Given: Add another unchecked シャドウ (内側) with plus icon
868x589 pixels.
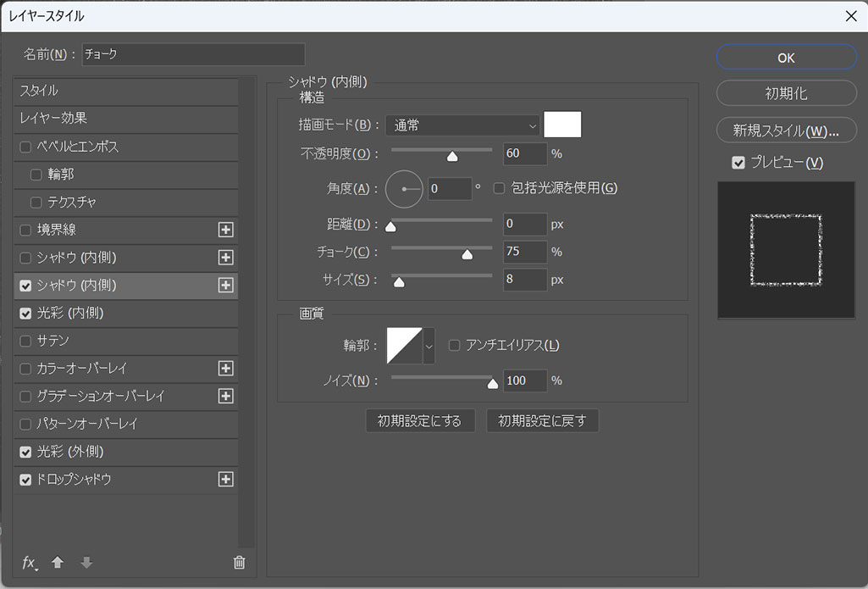Looking at the screenshot, I should (x=225, y=257).
